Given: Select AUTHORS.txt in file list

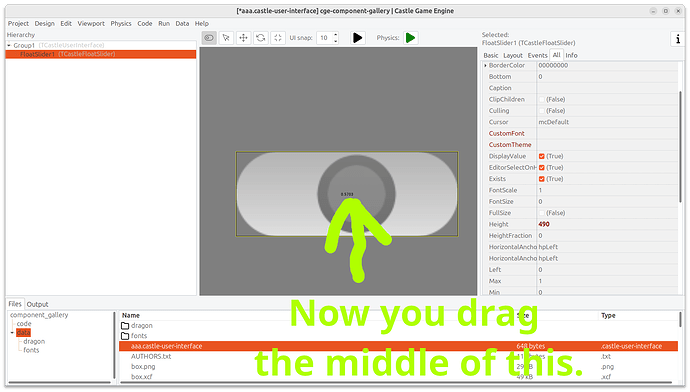Looking at the screenshot, I should click(151, 356).
